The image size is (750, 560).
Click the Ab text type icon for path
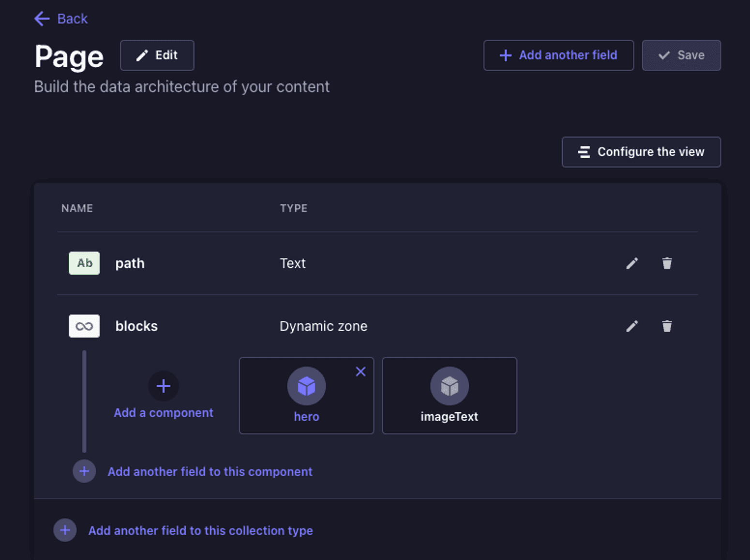click(84, 263)
